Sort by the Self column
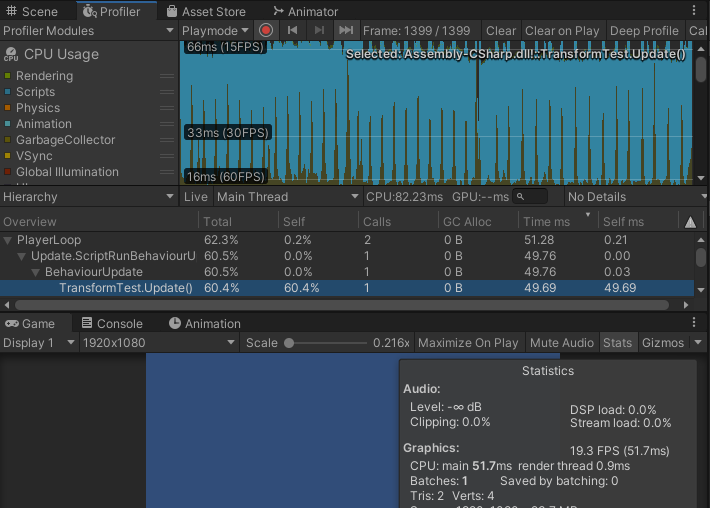Image resolution: width=710 pixels, height=508 pixels. coord(318,221)
